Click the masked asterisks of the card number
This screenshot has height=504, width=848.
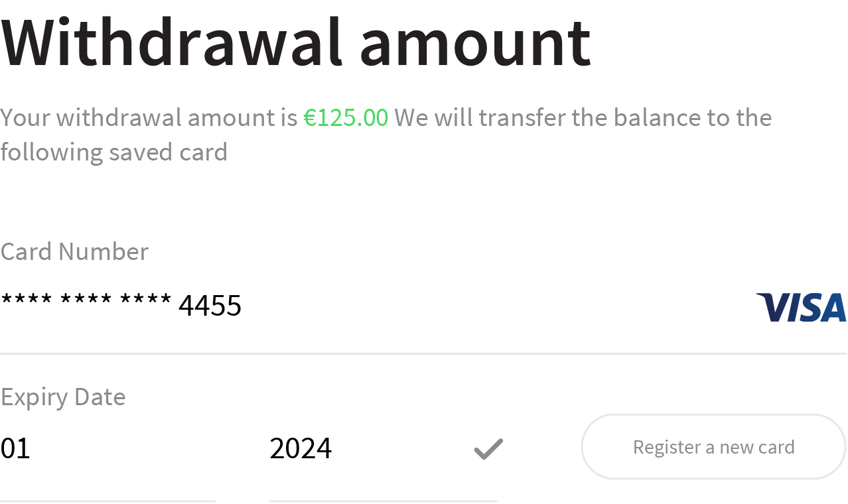[x=86, y=302]
